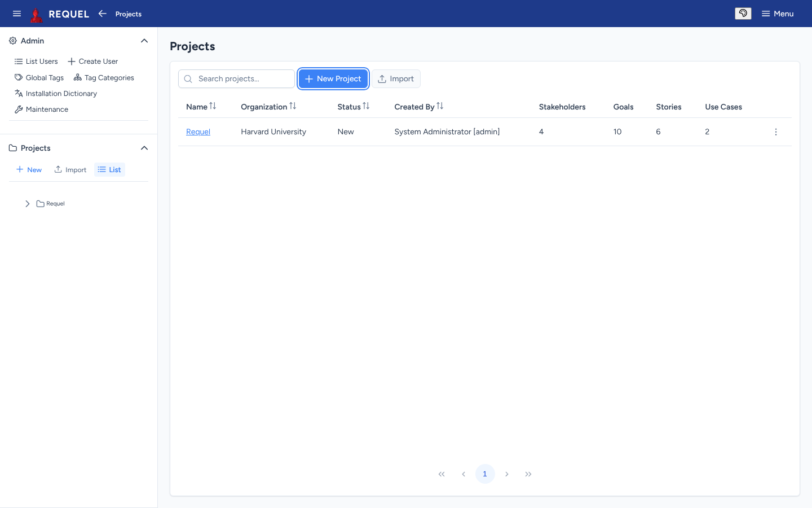The height and width of the screenshot is (508, 812).
Task: Open Create User in Admin
Action: (x=93, y=62)
